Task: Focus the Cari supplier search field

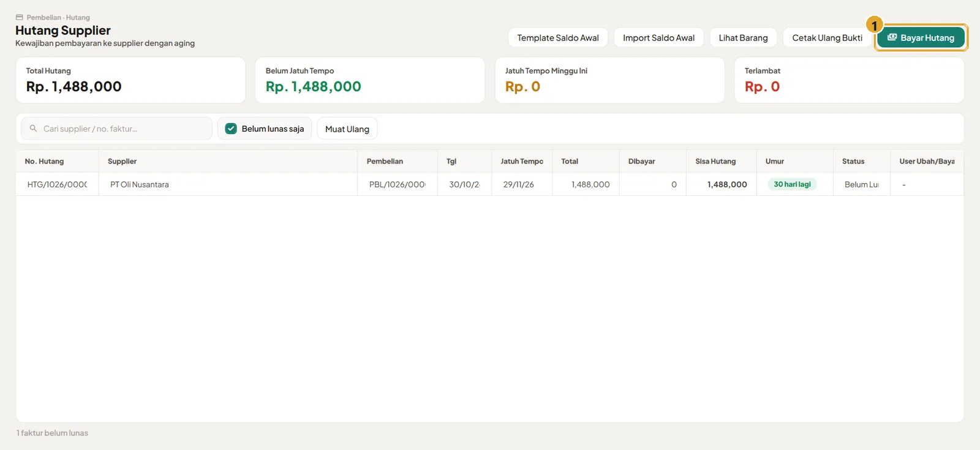Action: point(117,129)
